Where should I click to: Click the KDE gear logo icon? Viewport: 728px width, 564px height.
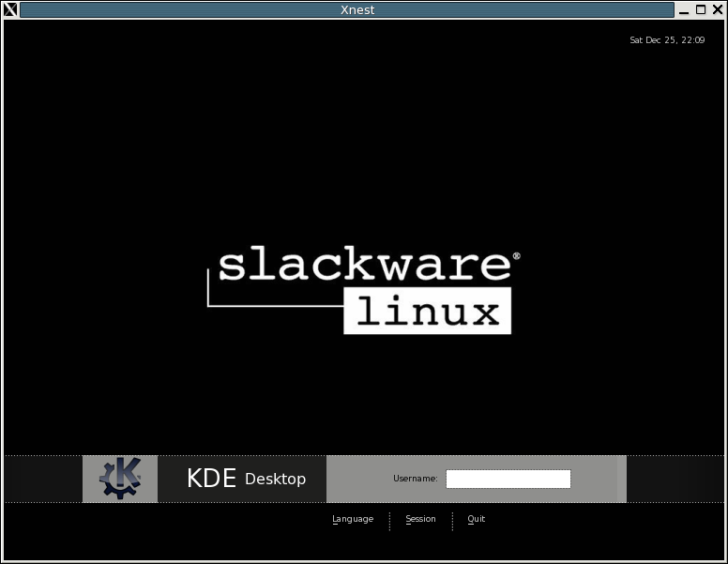click(120, 478)
